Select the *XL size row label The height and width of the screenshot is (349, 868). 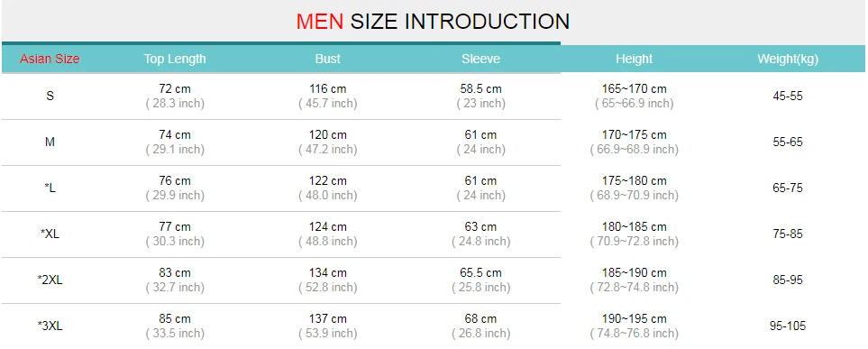coord(50,234)
